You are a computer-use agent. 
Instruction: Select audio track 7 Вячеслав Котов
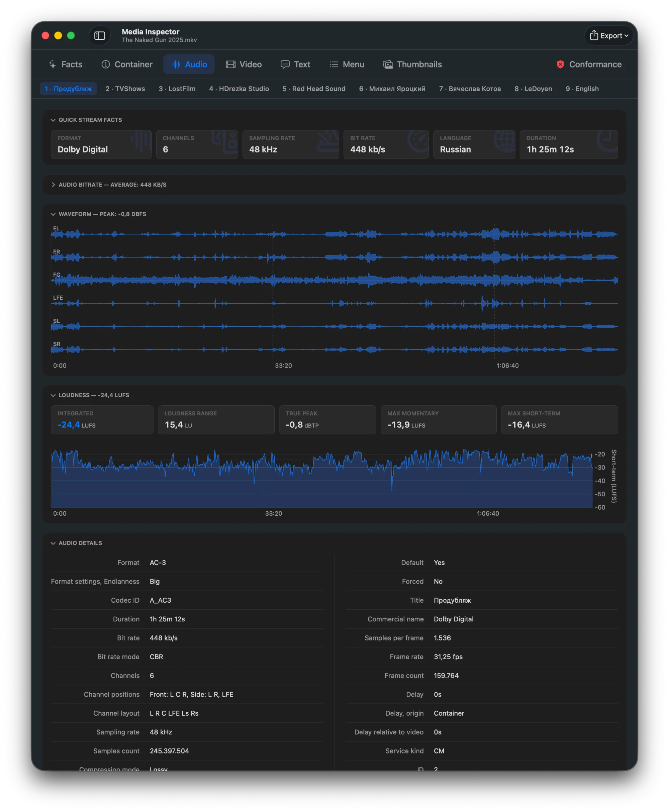pos(470,89)
